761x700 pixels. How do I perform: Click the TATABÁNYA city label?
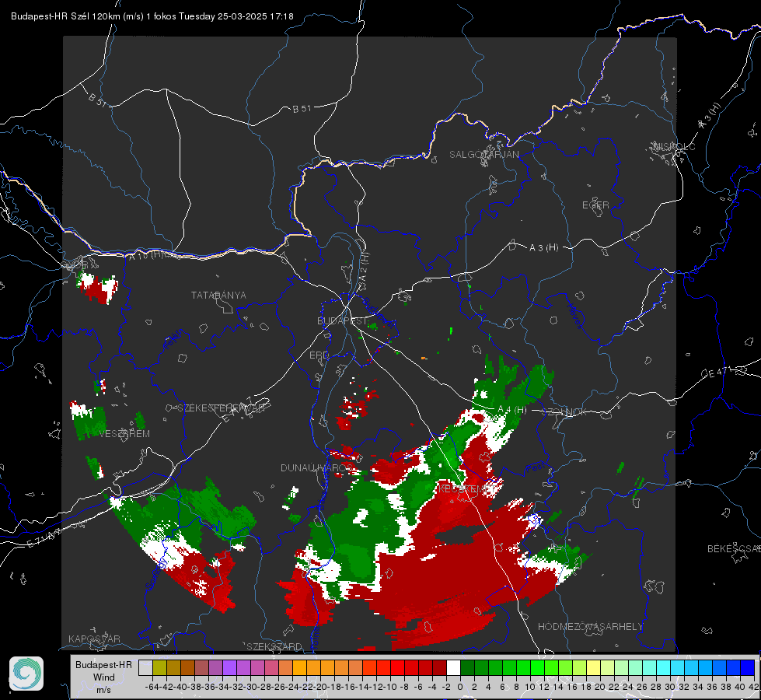click(218, 295)
